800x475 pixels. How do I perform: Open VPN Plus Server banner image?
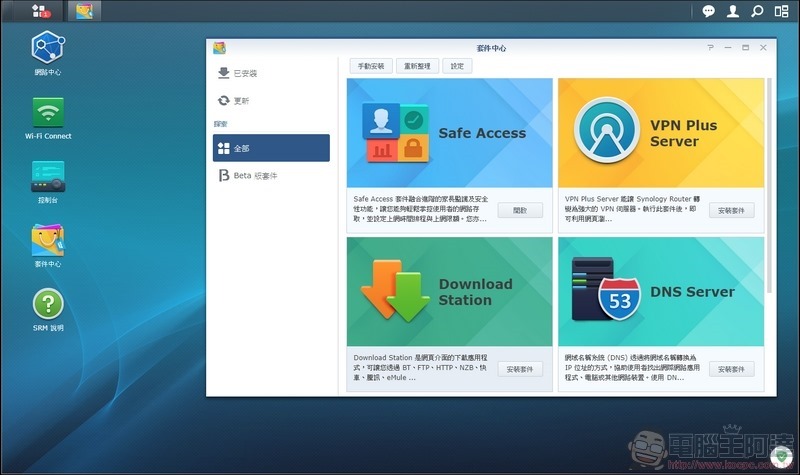[x=661, y=133]
